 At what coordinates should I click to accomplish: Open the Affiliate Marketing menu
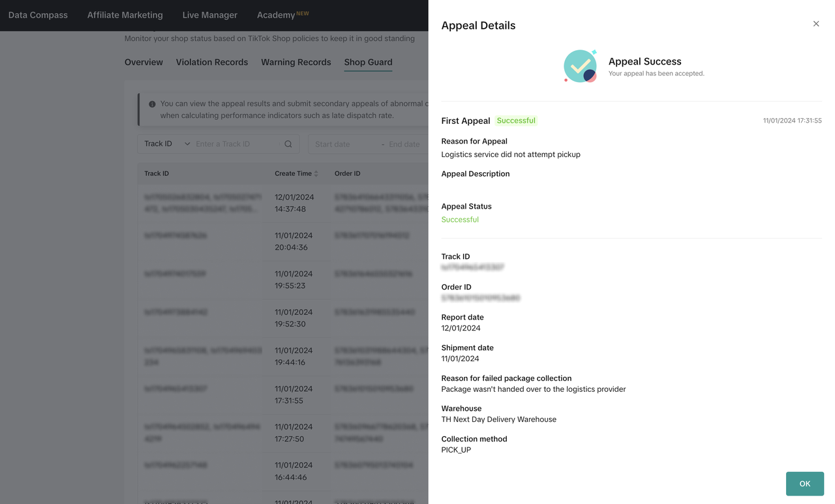click(x=125, y=15)
